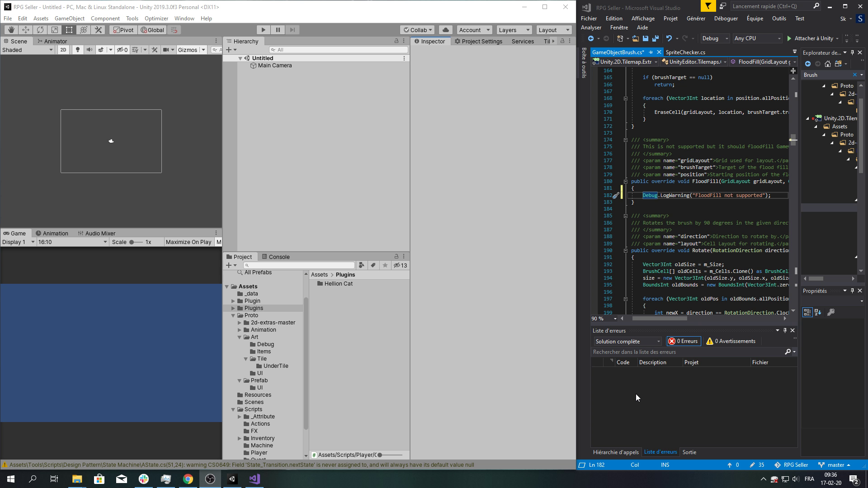Select the Rotate tool in Unity

pos(40,30)
